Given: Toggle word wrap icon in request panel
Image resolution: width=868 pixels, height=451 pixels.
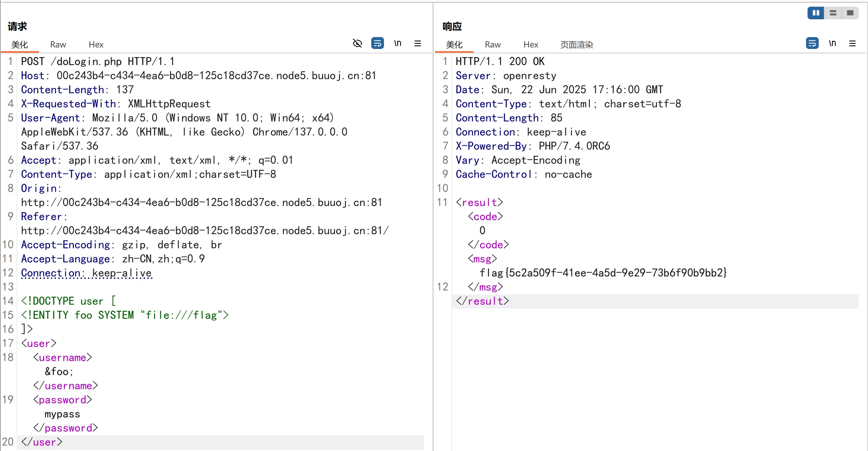Looking at the screenshot, I should click(377, 43).
